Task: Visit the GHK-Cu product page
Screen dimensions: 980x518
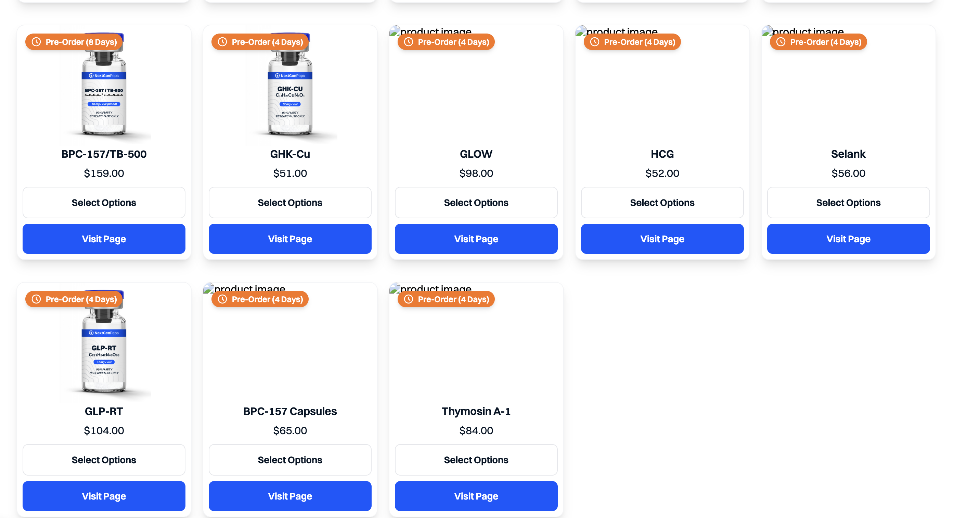Action: [x=290, y=239]
